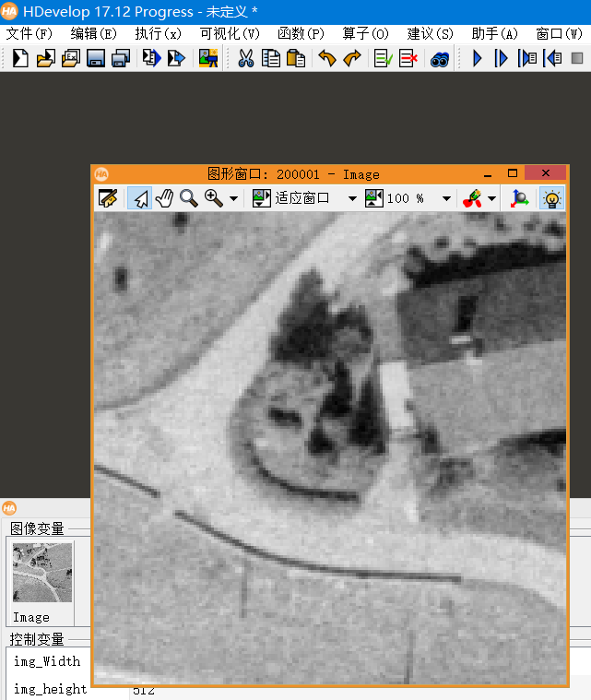The width and height of the screenshot is (591, 700).
Task: Select the hand move tool
Action: click(165, 198)
